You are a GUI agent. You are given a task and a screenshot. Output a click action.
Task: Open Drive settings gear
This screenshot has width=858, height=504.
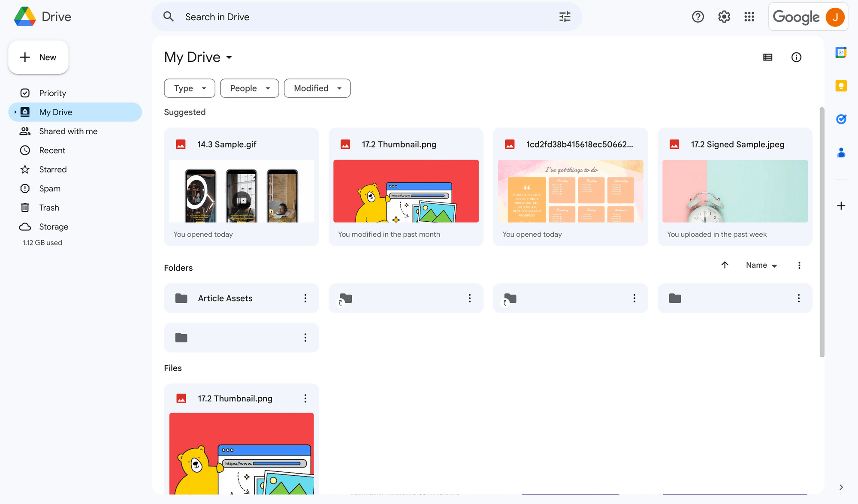[x=724, y=17]
